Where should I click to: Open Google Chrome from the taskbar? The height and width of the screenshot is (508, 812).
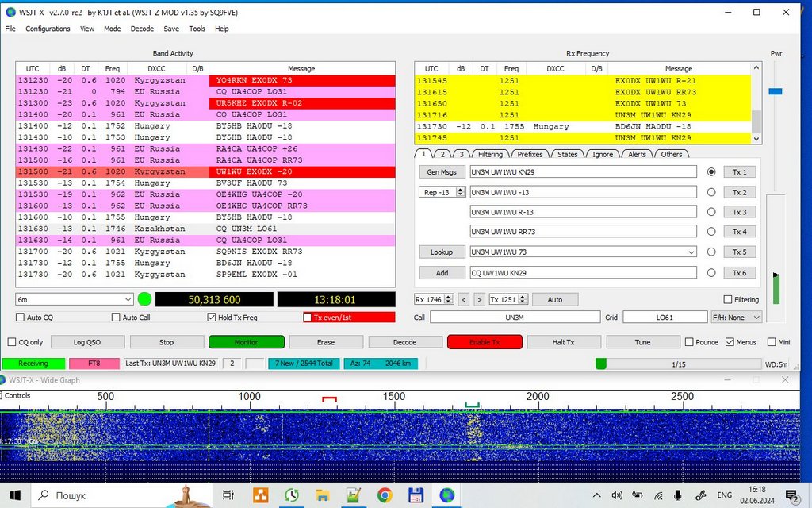(x=384, y=495)
